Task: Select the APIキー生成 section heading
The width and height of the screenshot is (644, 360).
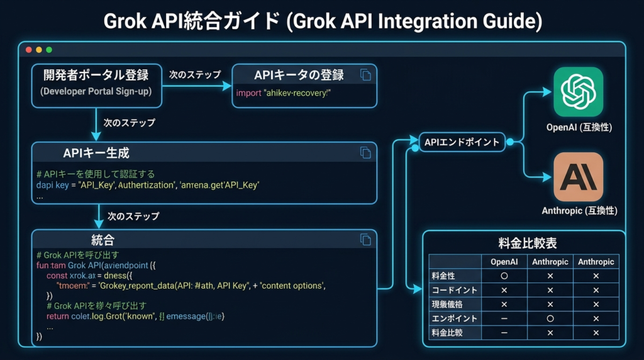Action: (x=96, y=153)
